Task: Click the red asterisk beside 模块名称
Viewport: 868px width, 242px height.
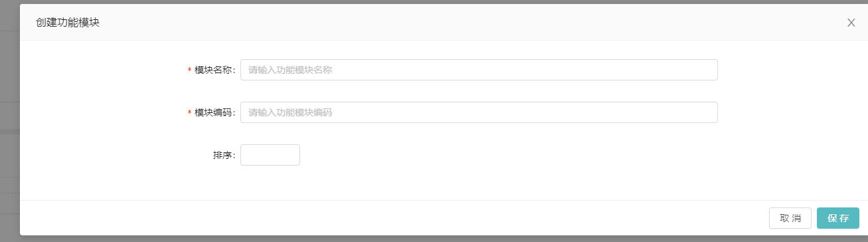Action: [190, 70]
